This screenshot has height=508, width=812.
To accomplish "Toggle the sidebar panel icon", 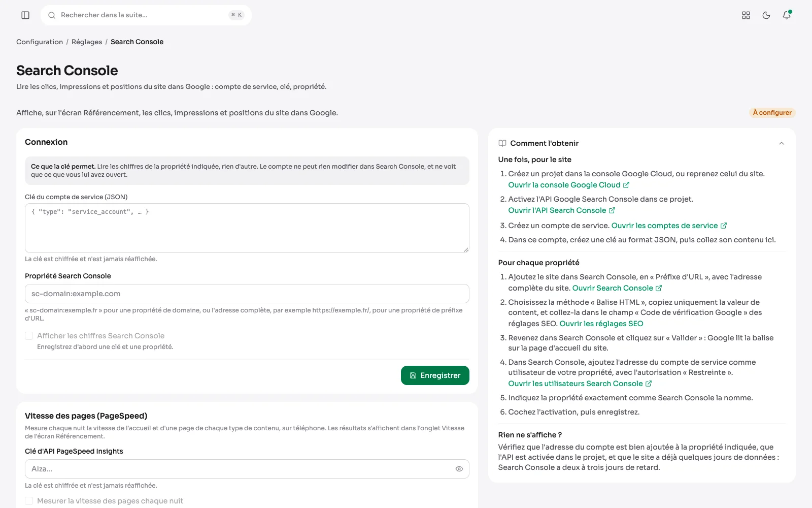I will click(x=25, y=15).
